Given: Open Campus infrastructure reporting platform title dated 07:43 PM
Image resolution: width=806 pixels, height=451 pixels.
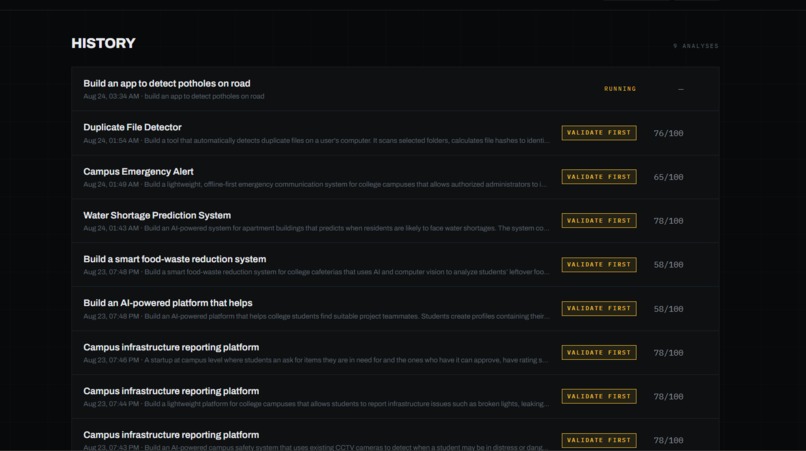Looking at the screenshot, I should [171, 435].
